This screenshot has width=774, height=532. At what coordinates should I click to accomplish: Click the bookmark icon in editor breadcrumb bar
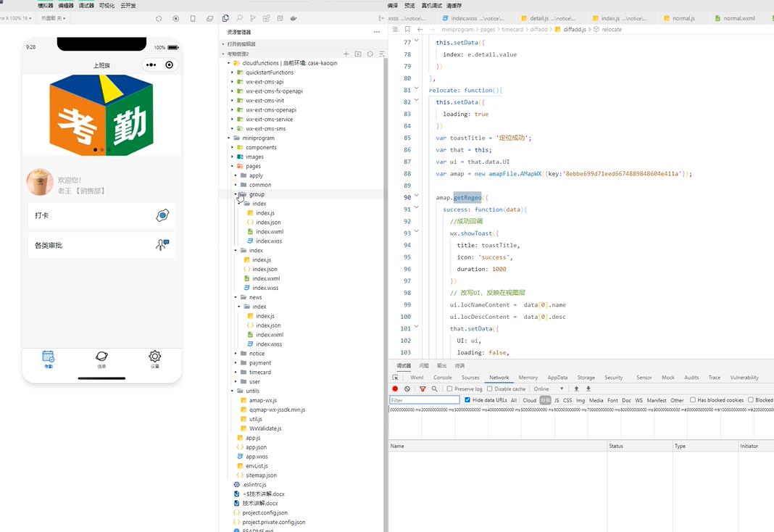(407, 29)
